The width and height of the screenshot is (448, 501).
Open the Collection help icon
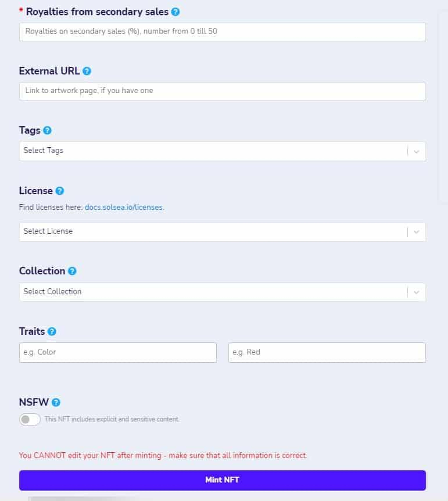coord(72,271)
